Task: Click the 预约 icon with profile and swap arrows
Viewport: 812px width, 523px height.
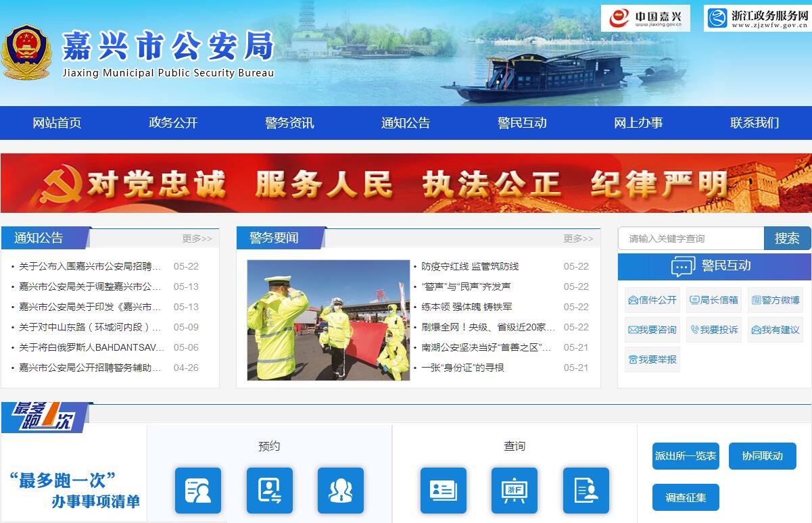Action: [269, 490]
